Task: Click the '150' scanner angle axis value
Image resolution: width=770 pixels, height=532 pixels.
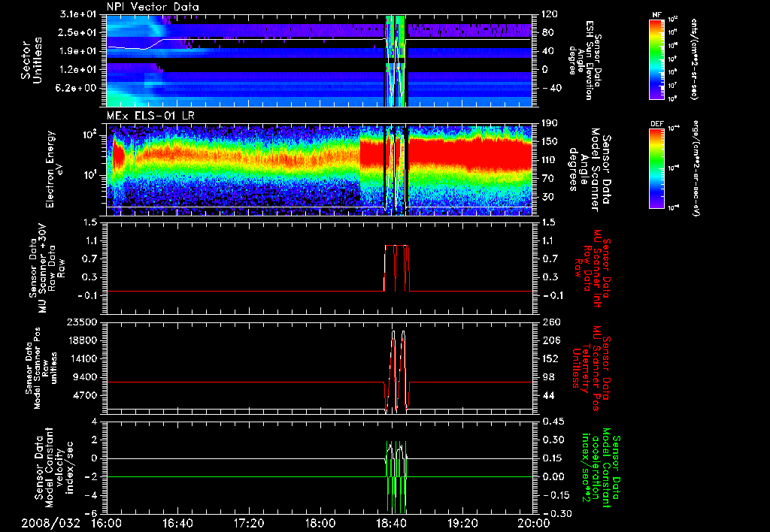Action: pyautogui.click(x=550, y=141)
